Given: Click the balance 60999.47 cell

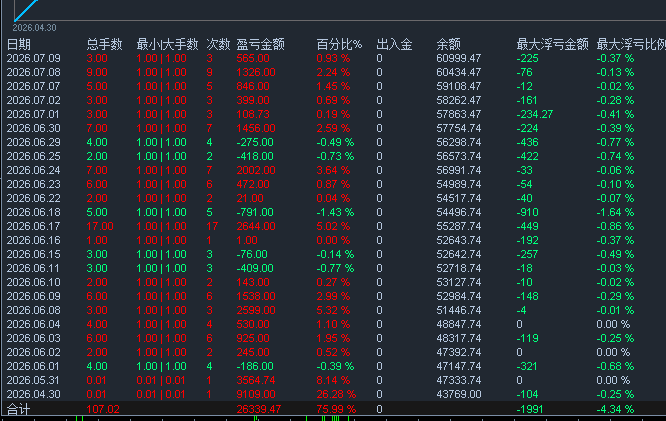Looking at the screenshot, I should tap(458, 58).
